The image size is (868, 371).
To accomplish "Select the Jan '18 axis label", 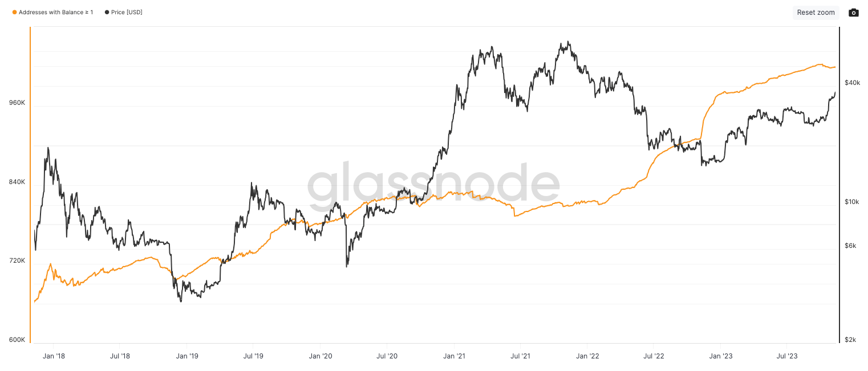I will 54,356.
